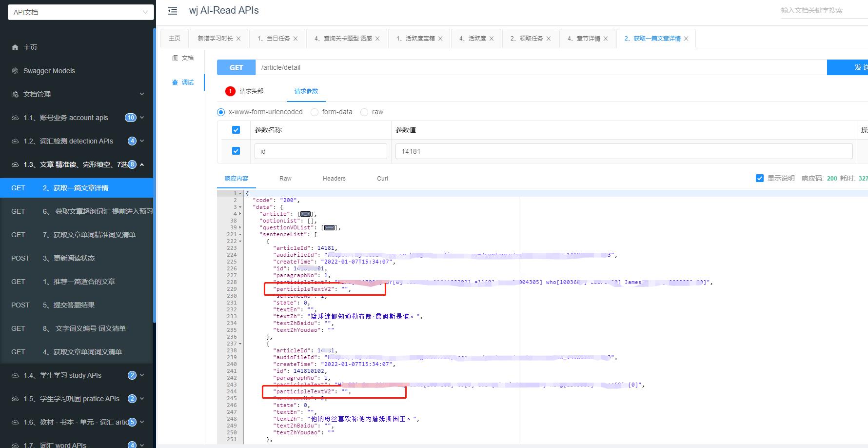Close the 4、章节详情 tab

click(606, 39)
